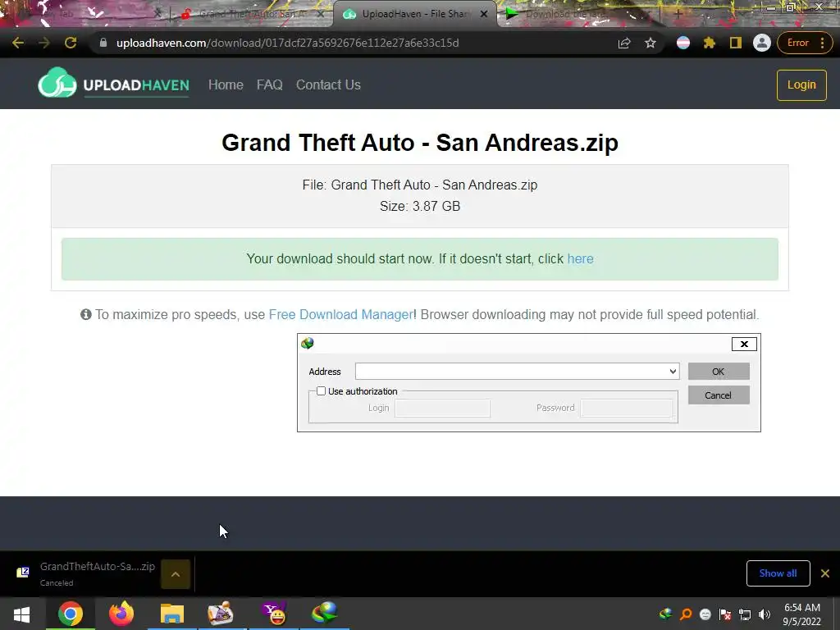The width and height of the screenshot is (840, 630).
Task: Click the 'here' download link
Action: (x=580, y=258)
